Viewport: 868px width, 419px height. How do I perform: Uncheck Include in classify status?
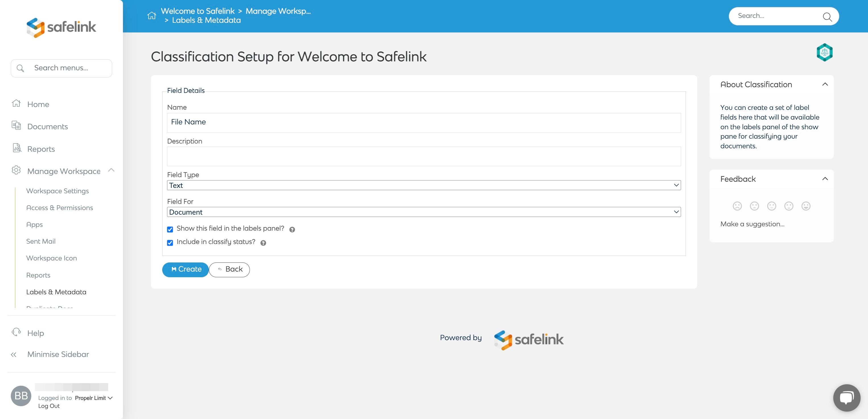click(x=170, y=243)
